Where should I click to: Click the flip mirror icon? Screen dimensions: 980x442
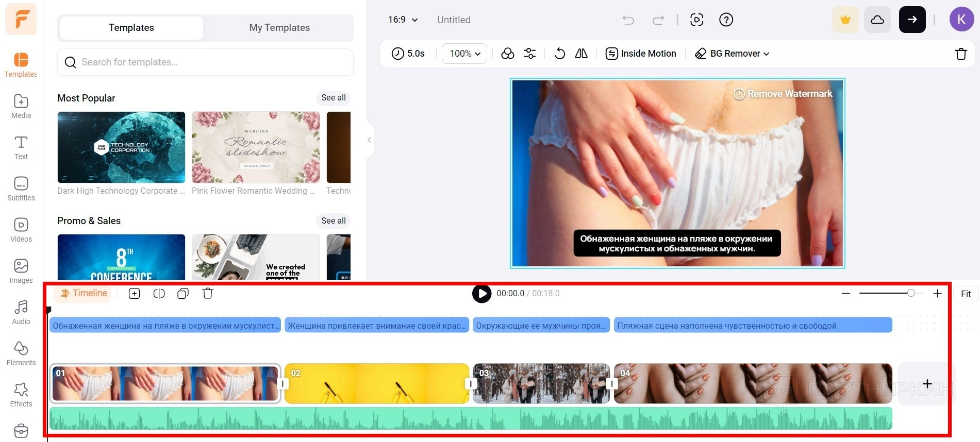[x=582, y=54]
